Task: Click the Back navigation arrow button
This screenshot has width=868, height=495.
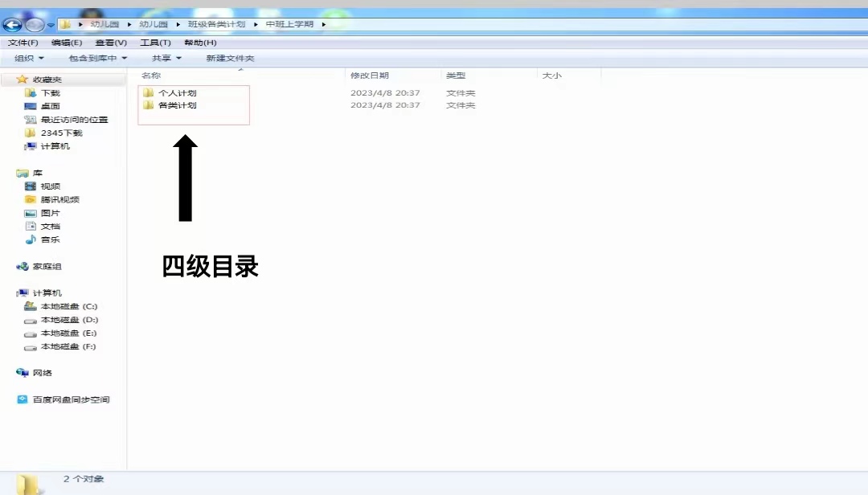Action: tap(12, 25)
